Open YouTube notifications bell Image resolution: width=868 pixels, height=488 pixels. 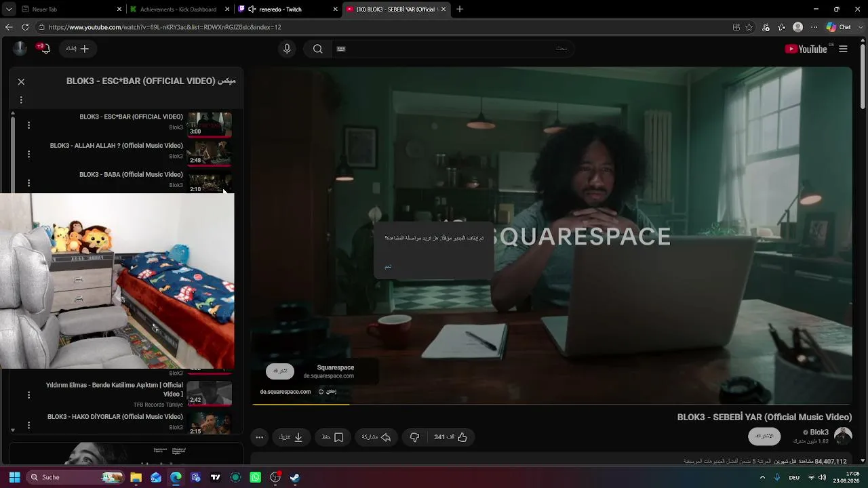click(45, 49)
